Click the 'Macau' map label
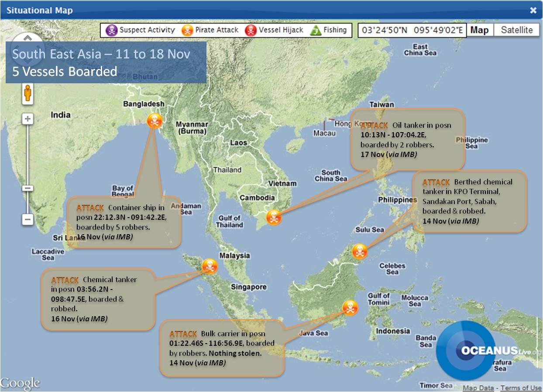The image size is (543, 392). pos(324,133)
